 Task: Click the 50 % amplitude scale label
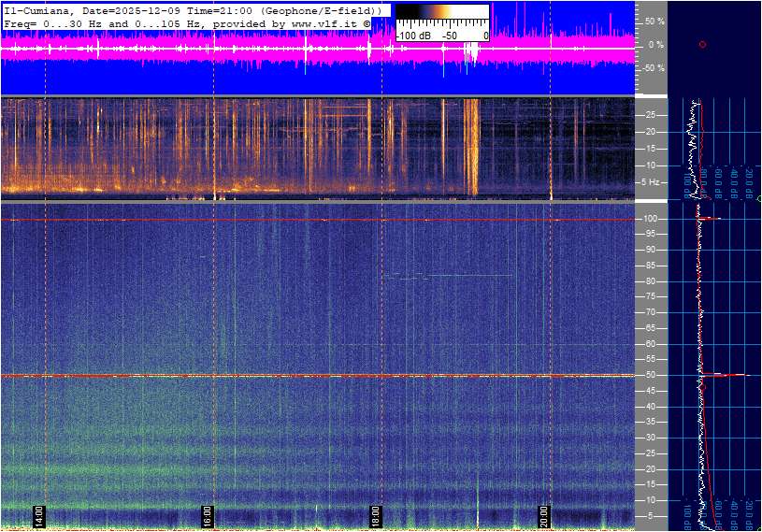click(x=654, y=21)
